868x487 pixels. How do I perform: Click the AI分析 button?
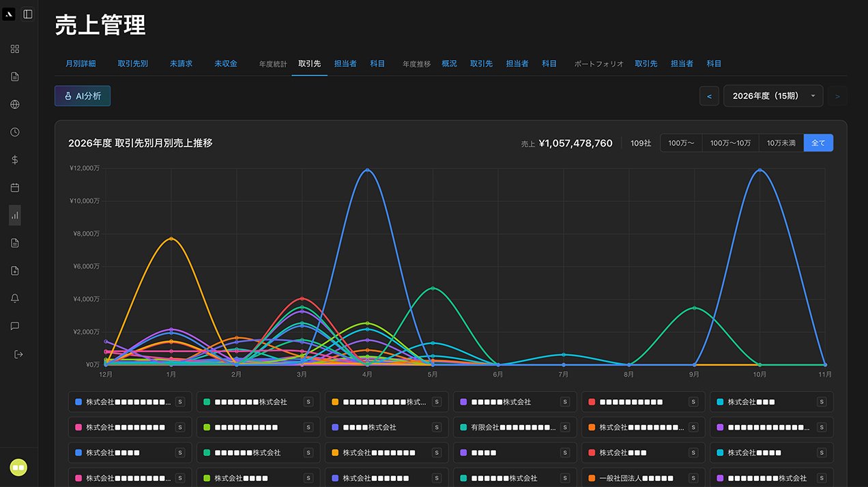83,96
